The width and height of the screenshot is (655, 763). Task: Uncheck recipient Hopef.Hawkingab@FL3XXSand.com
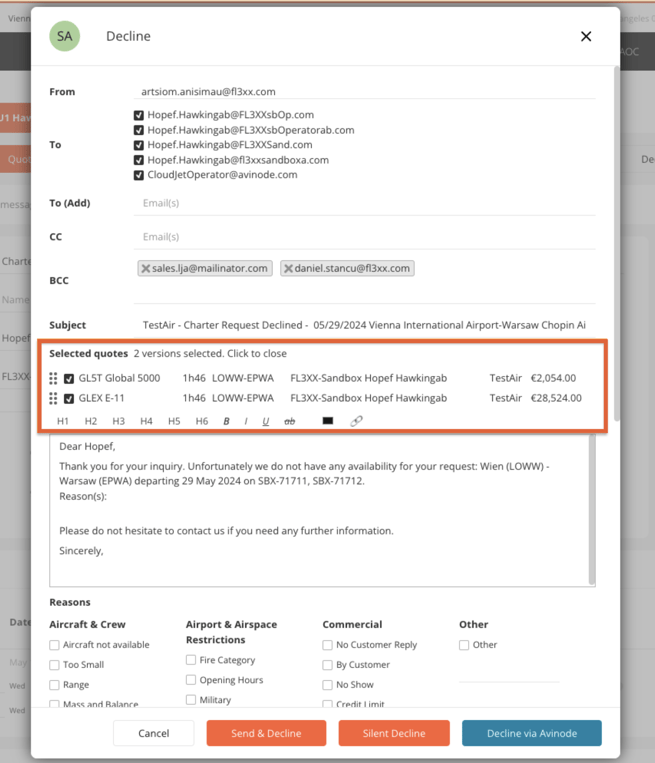coord(139,145)
